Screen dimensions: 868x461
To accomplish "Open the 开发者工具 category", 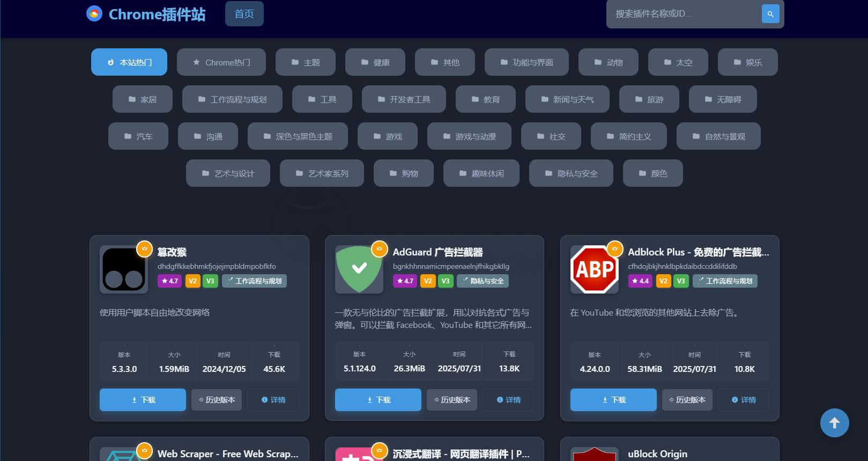I will (404, 99).
